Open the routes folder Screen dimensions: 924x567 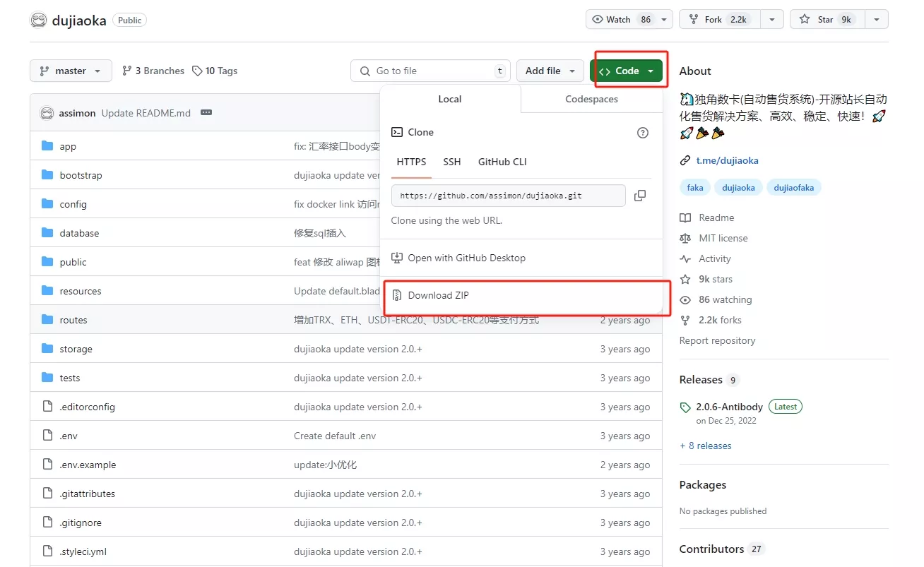click(x=73, y=320)
